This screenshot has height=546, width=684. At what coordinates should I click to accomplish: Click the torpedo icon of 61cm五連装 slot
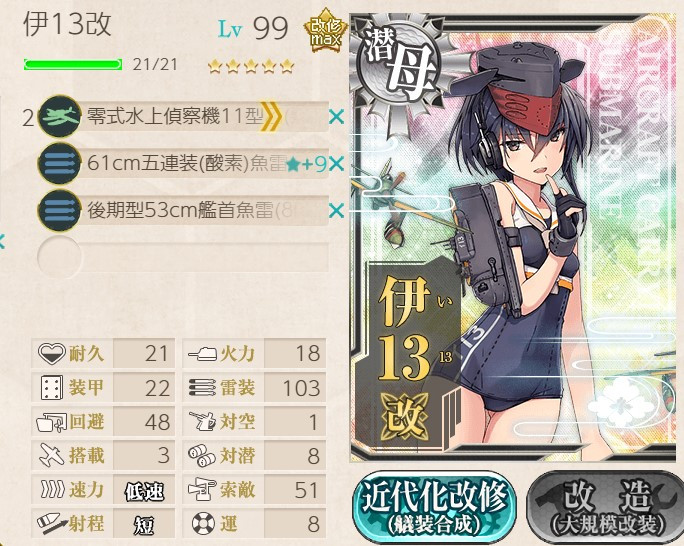59,164
